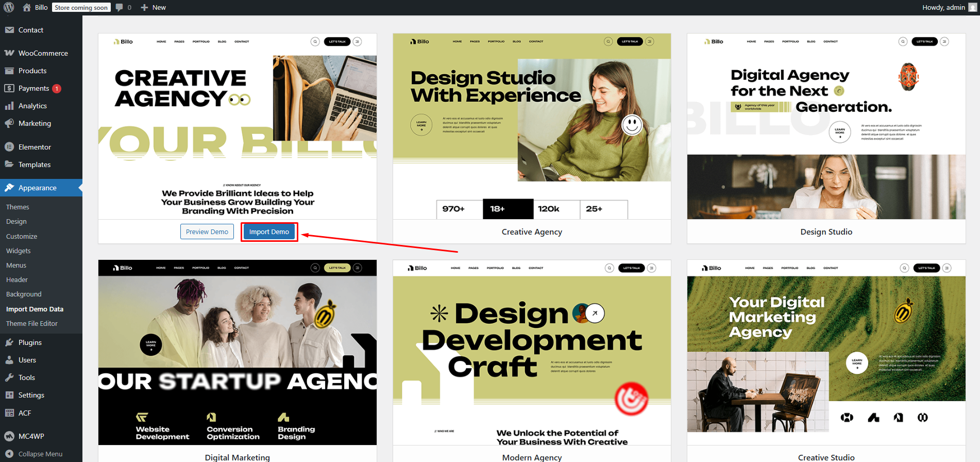Click the admin user avatar
Image resolution: width=980 pixels, height=462 pixels.
[973, 7]
